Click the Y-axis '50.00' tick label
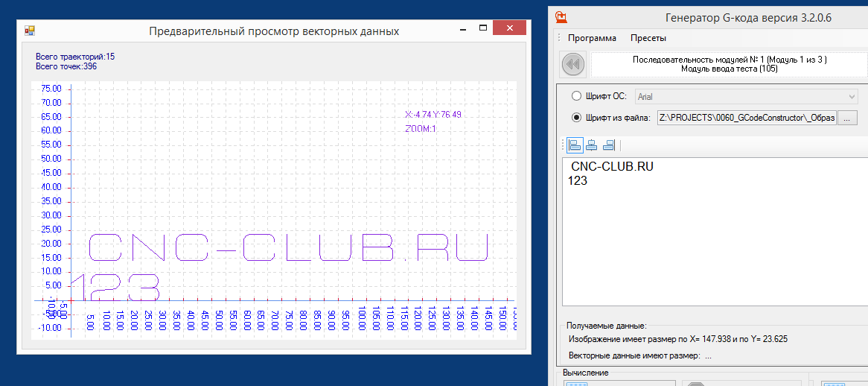The width and height of the screenshot is (868, 386). [51, 159]
